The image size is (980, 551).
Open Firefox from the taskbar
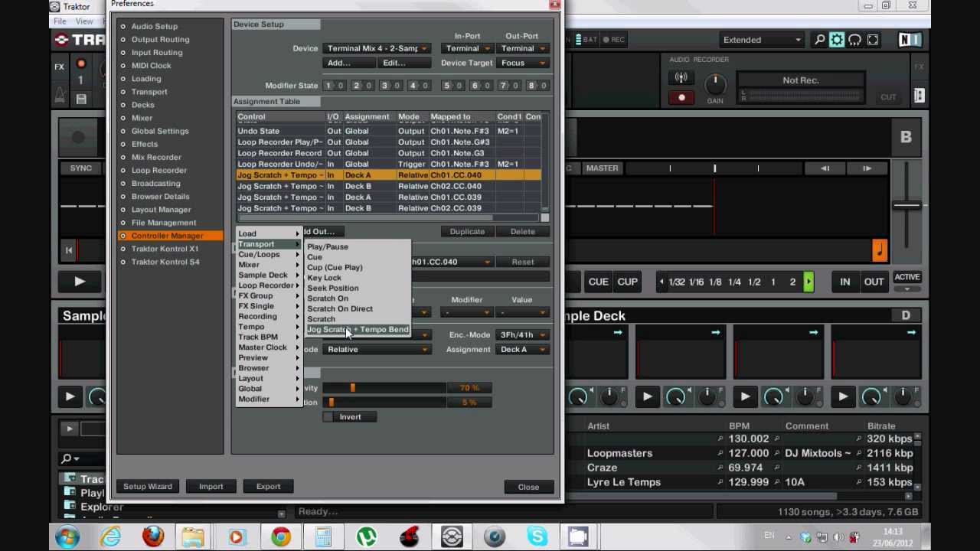click(152, 536)
